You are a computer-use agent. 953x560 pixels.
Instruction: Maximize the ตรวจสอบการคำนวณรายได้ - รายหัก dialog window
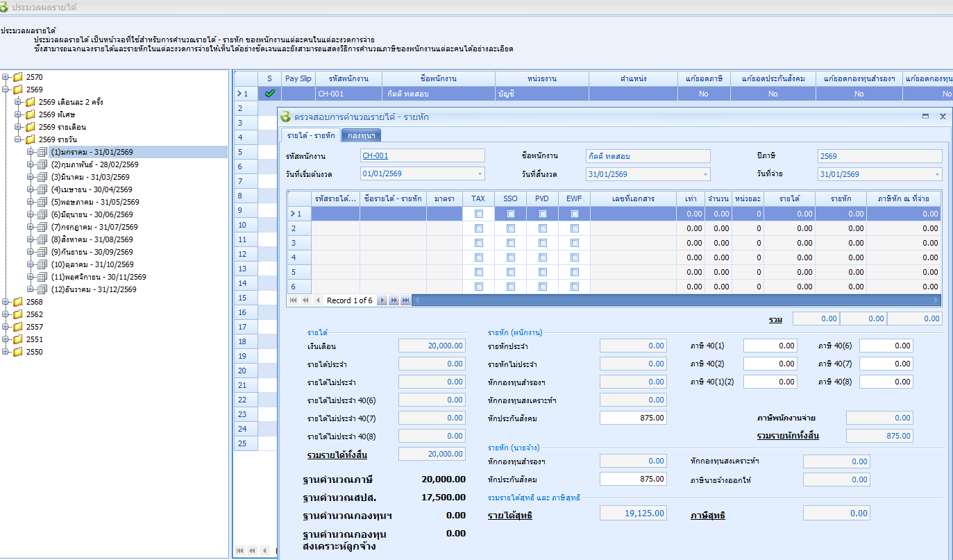coord(925,117)
